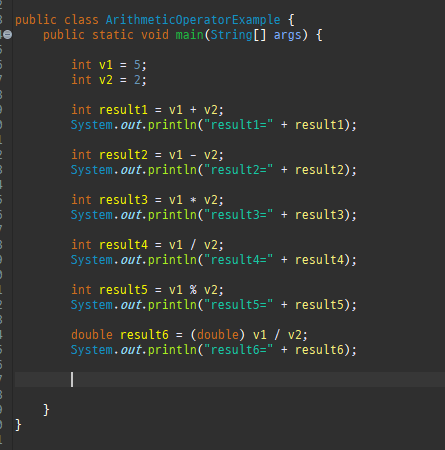Click the 'static void' keywords
The height and width of the screenshot is (450, 445).
(x=130, y=35)
